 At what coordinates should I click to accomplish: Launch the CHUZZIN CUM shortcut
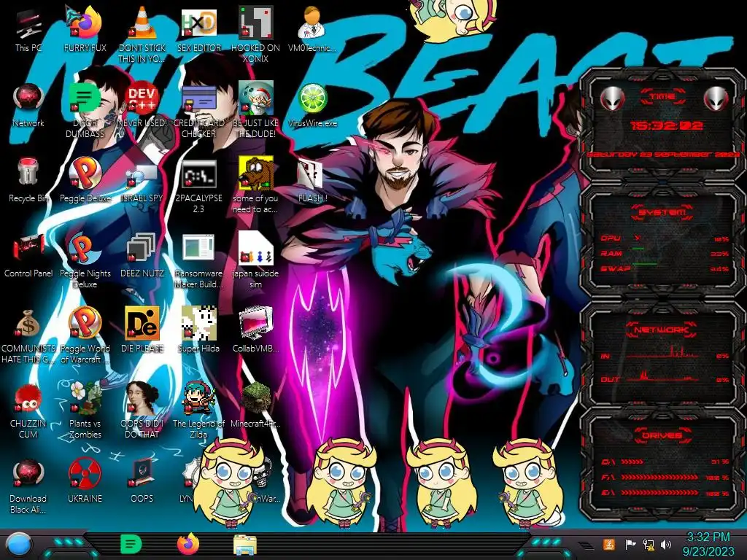coord(28,411)
